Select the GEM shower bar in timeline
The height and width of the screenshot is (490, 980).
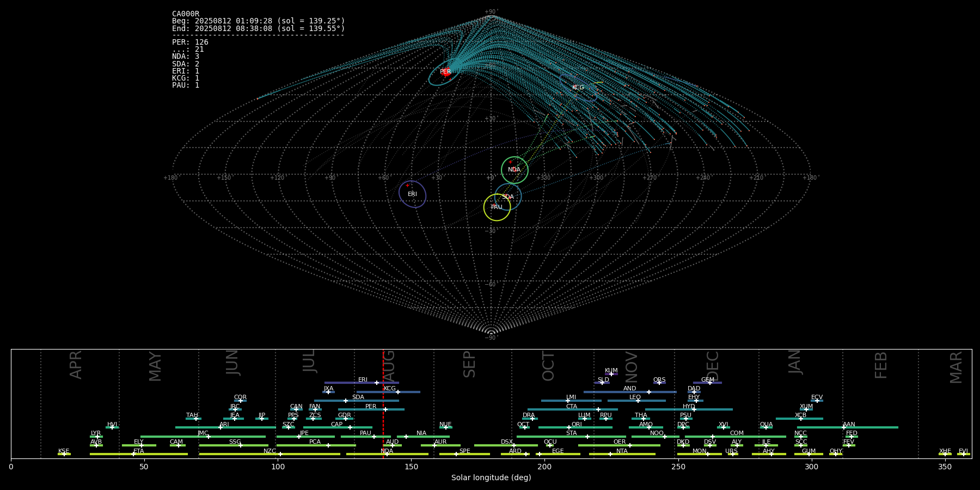[707, 383]
